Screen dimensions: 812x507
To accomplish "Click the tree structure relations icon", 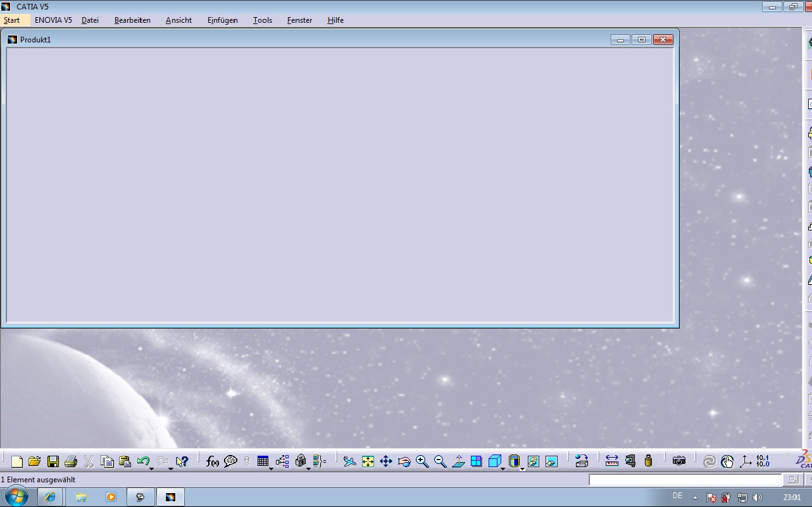I will tap(282, 461).
